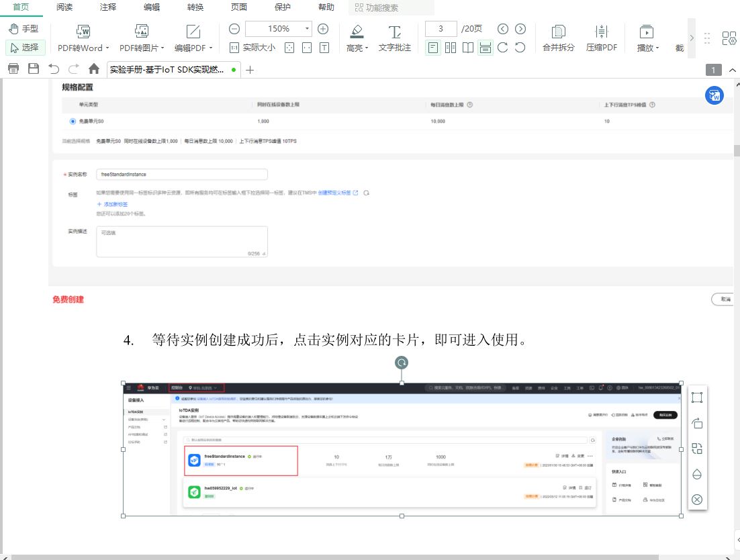Open the 页面 ribbon tab

[x=239, y=7]
